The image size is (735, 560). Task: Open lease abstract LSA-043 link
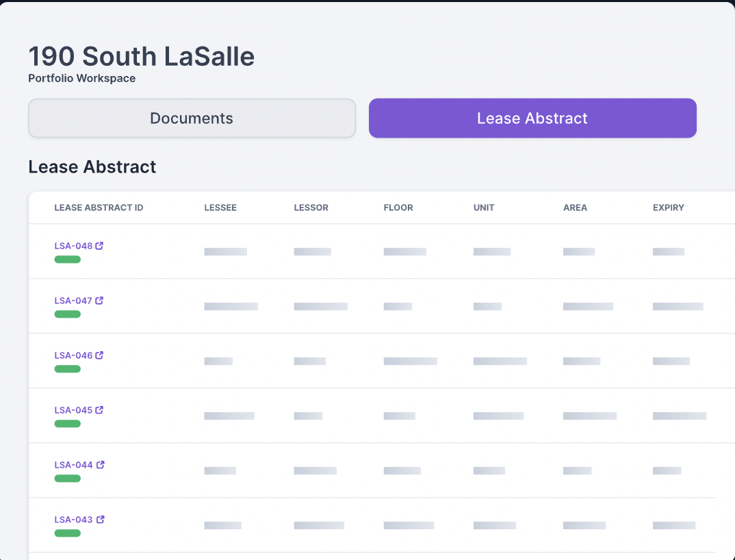(74, 520)
